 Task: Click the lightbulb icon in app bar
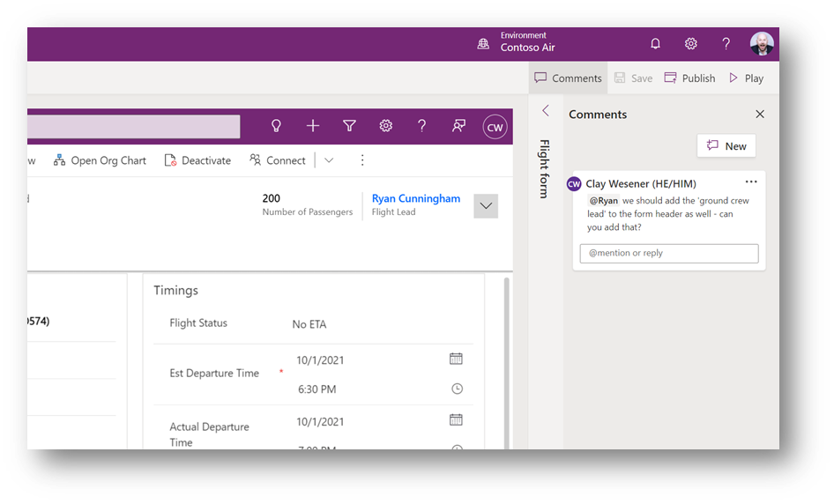pos(276,126)
